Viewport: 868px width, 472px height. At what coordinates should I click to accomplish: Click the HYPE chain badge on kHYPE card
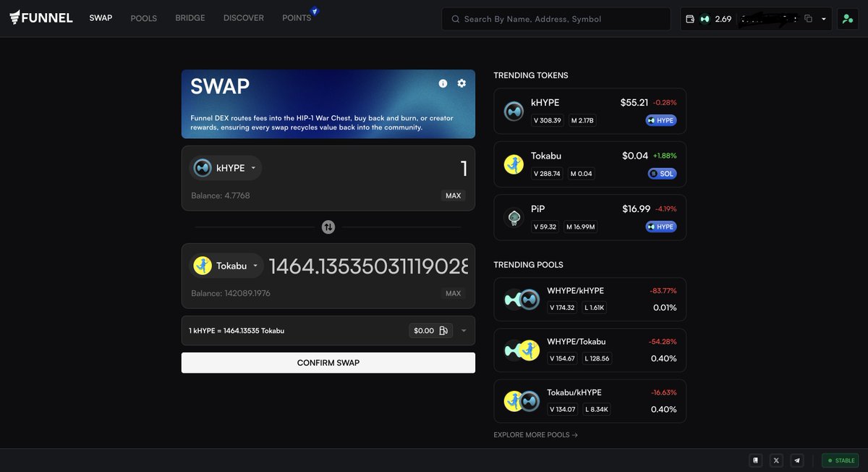pyautogui.click(x=661, y=121)
